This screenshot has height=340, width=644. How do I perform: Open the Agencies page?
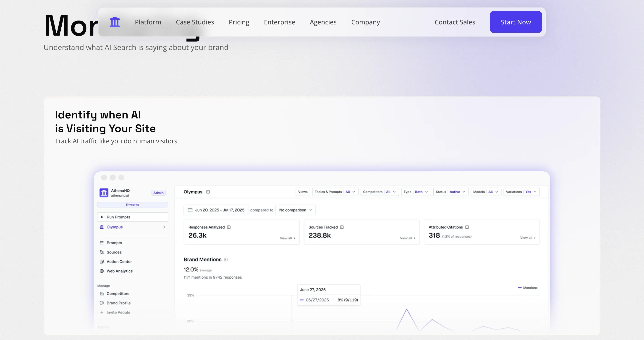pyautogui.click(x=323, y=22)
